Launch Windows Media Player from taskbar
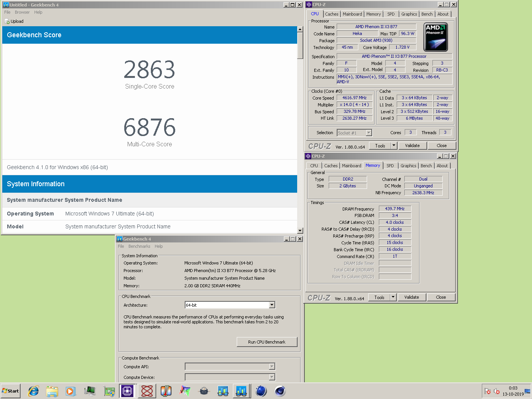Image resolution: width=532 pixels, height=399 pixels. coord(71,391)
